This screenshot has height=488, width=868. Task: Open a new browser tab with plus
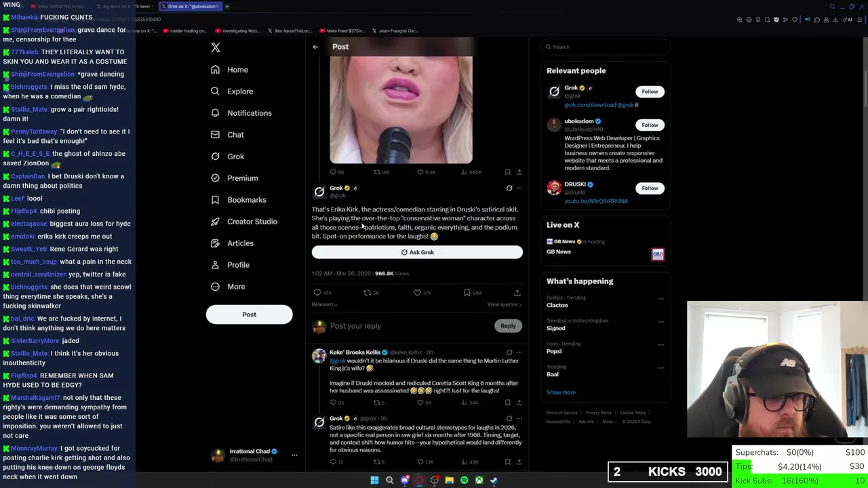[227, 6]
